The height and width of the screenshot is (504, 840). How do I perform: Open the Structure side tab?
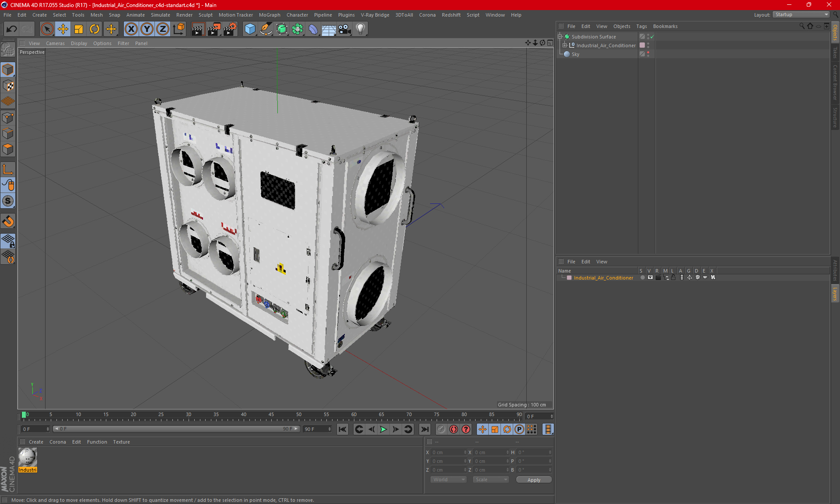(835, 118)
